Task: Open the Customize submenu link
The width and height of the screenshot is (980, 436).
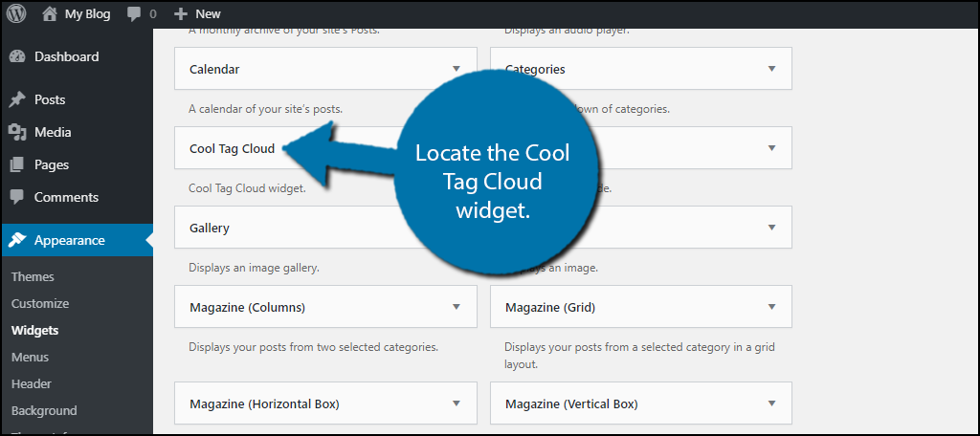Action: (40, 304)
